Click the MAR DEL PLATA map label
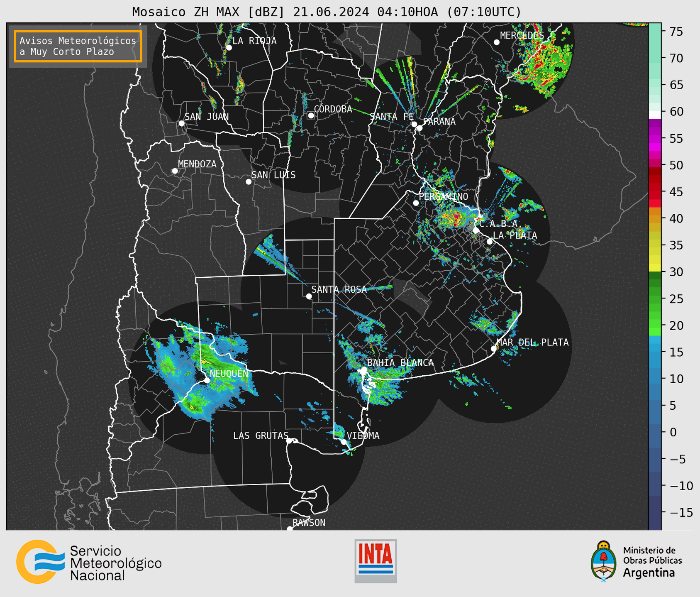 pyautogui.click(x=533, y=342)
